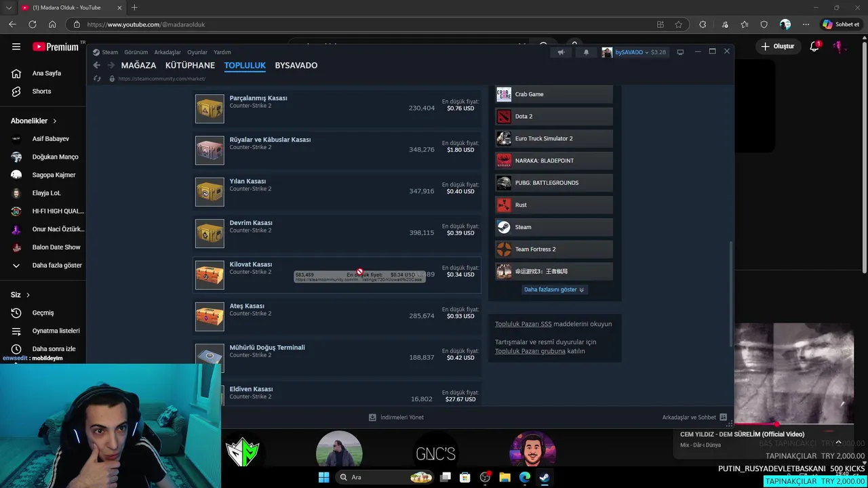Filter market by Team Fortress 2
Image resolution: width=868 pixels, height=488 pixels.
[x=554, y=249]
